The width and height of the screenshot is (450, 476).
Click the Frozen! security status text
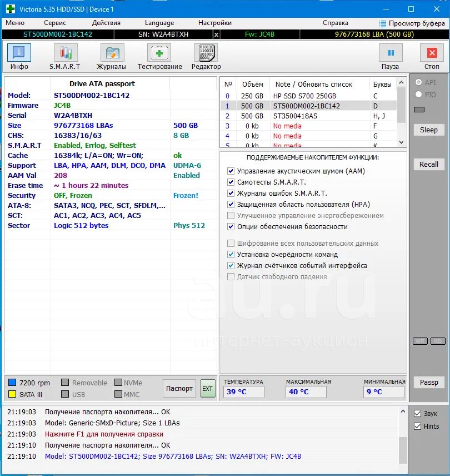186,196
